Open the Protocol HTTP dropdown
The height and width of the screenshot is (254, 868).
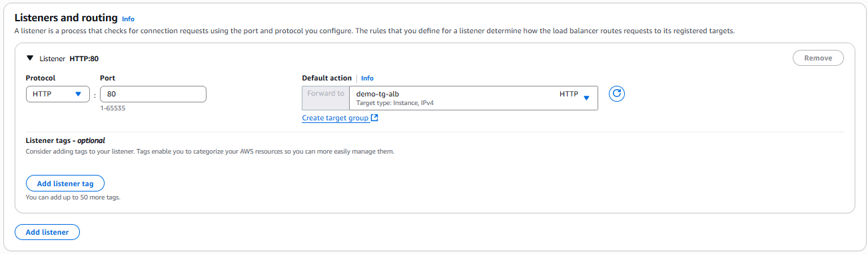(57, 94)
